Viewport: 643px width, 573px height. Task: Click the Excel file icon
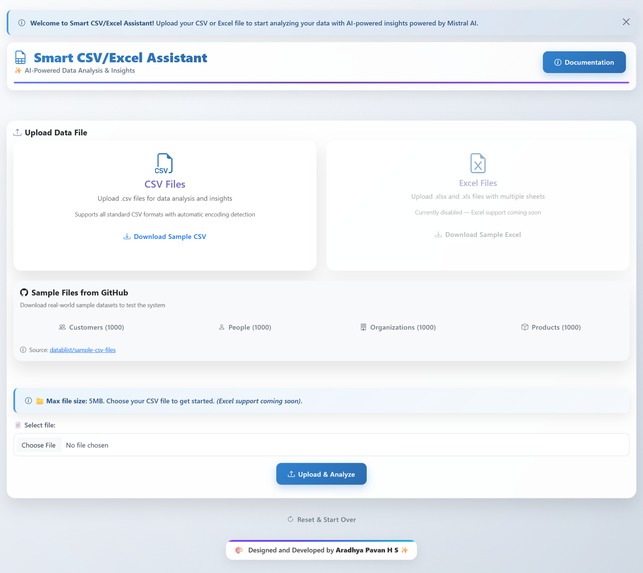478,163
